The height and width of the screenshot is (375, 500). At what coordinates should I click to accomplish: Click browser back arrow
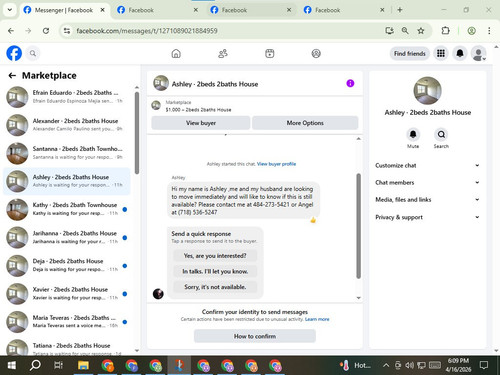click(11, 31)
